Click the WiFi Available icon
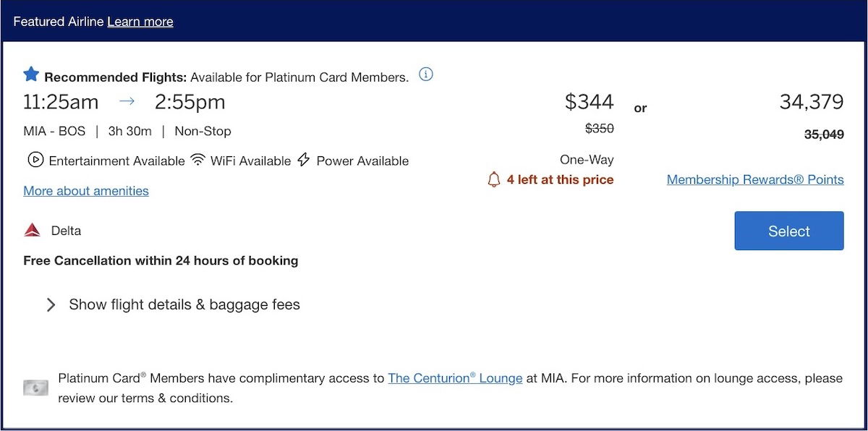 point(197,160)
